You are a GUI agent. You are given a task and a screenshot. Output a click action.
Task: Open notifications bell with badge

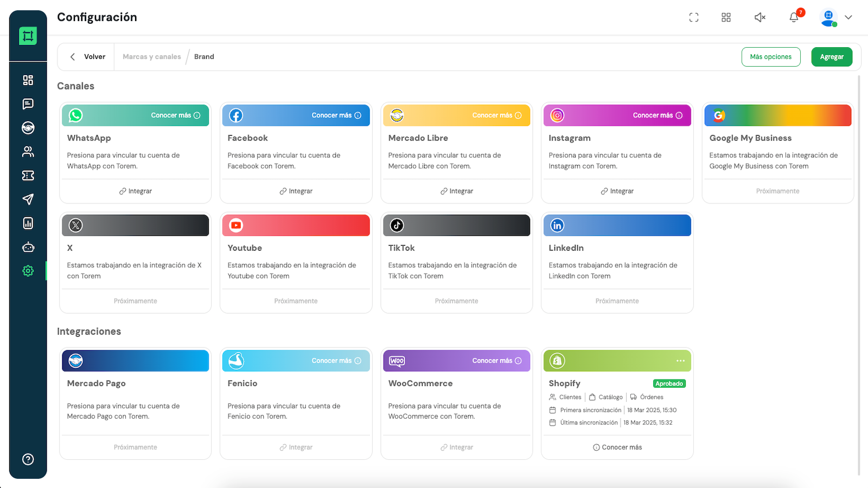(794, 17)
